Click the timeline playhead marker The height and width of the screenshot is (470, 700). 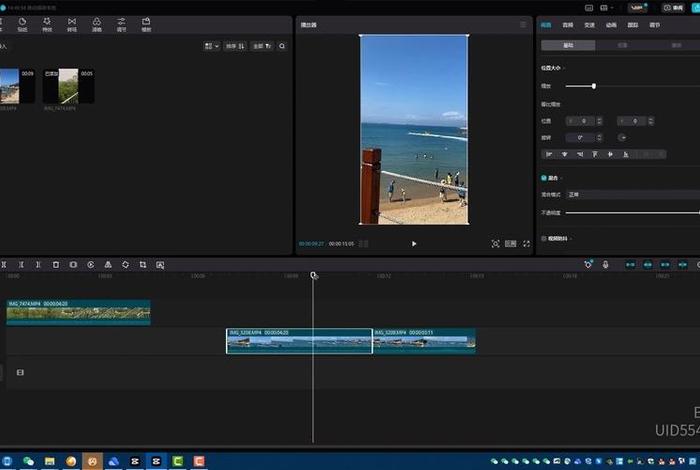pos(313,275)
